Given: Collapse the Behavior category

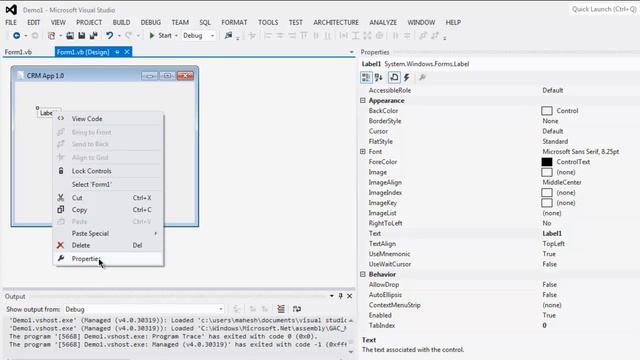Looking at the screenshot, I should tap(363, 274).
